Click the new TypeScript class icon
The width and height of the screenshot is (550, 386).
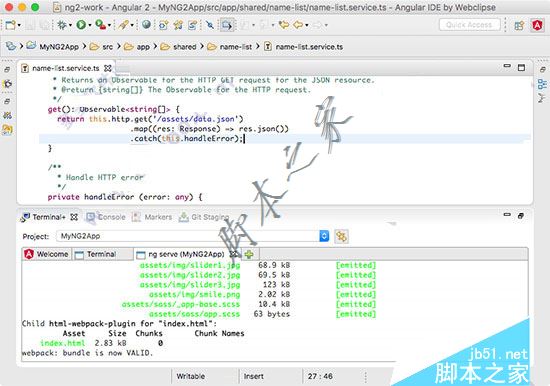[163, 25]
